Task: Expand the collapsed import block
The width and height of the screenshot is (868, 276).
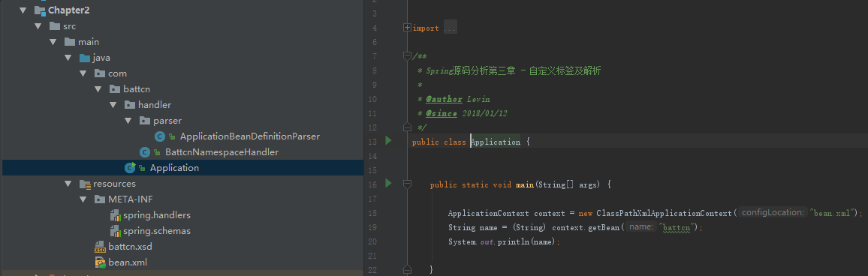Action: tap(408, 28)
